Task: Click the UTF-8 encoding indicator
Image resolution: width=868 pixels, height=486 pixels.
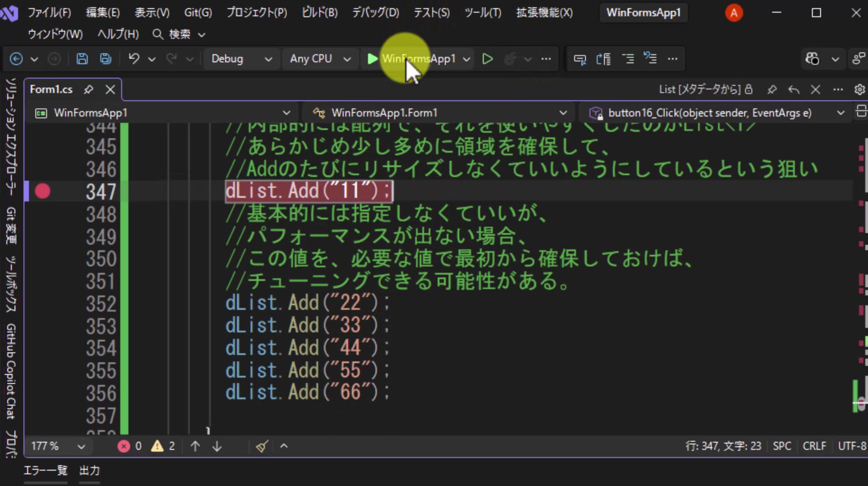Action: [852, 446]
